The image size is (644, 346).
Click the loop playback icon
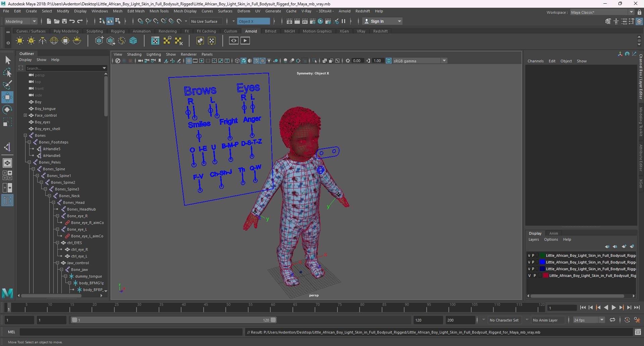point(612,320)
